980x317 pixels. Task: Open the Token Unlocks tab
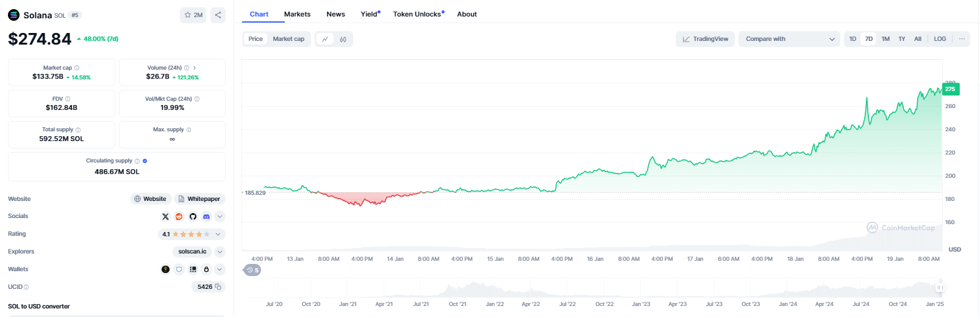pyautogui.click(x=418, y=14)
